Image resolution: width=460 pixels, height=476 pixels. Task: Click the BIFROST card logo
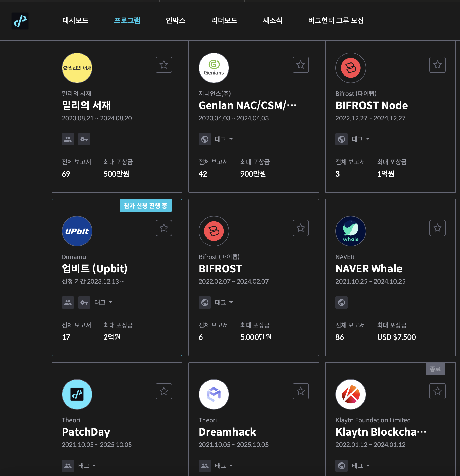214,231
